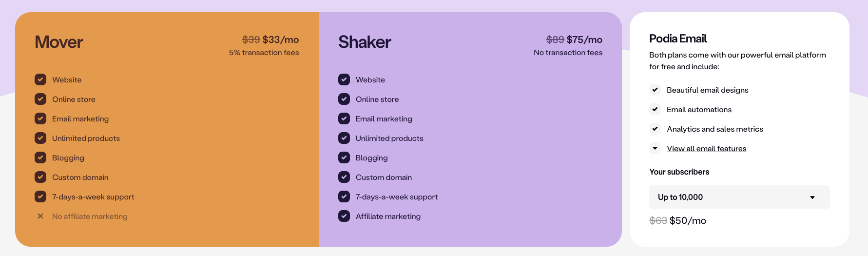This screenshot has height=256, width=868.
Task: Select the Shaker plan heading
Action: [x=365, y=42]
